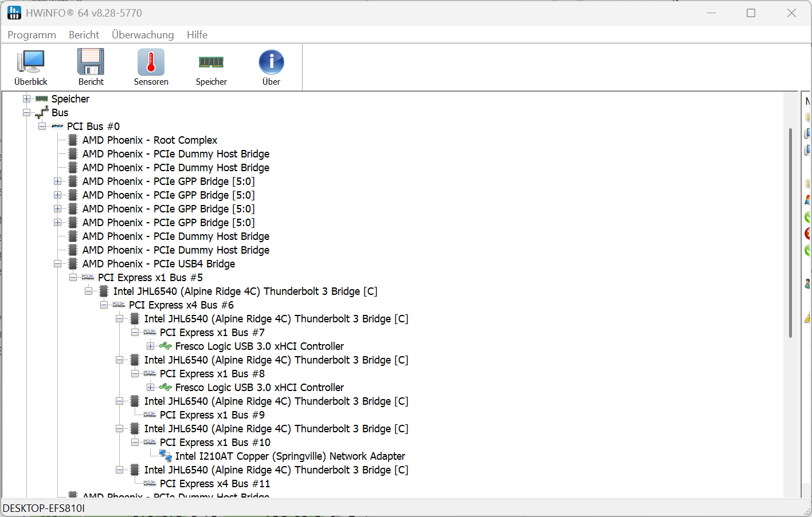The image size is (812, 517).
Task: Collapse the PCI Express x1 Bus #10 node
Action: tap(135, 442)
